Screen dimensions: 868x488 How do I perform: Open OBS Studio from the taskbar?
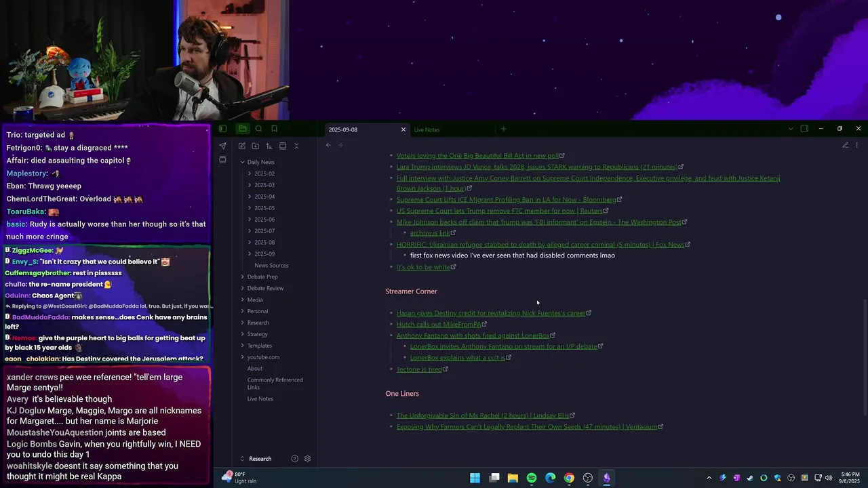point(588,478)
